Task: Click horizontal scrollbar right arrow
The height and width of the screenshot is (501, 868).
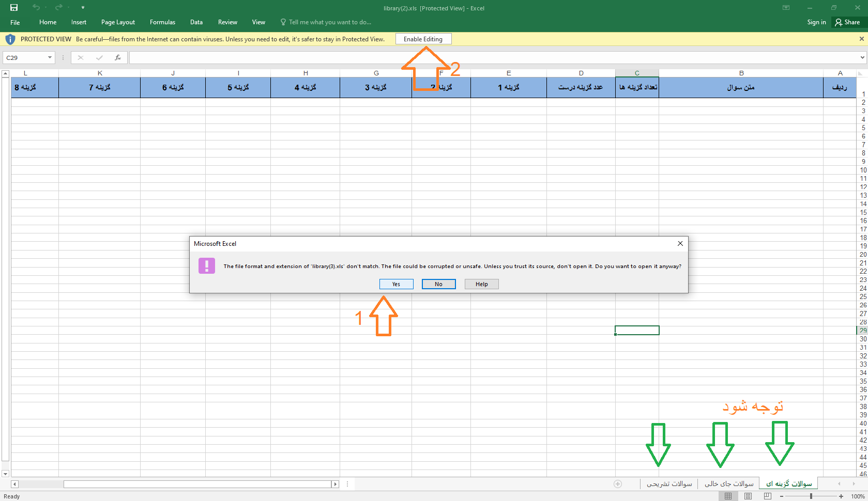Action: [x=335, y=484]
